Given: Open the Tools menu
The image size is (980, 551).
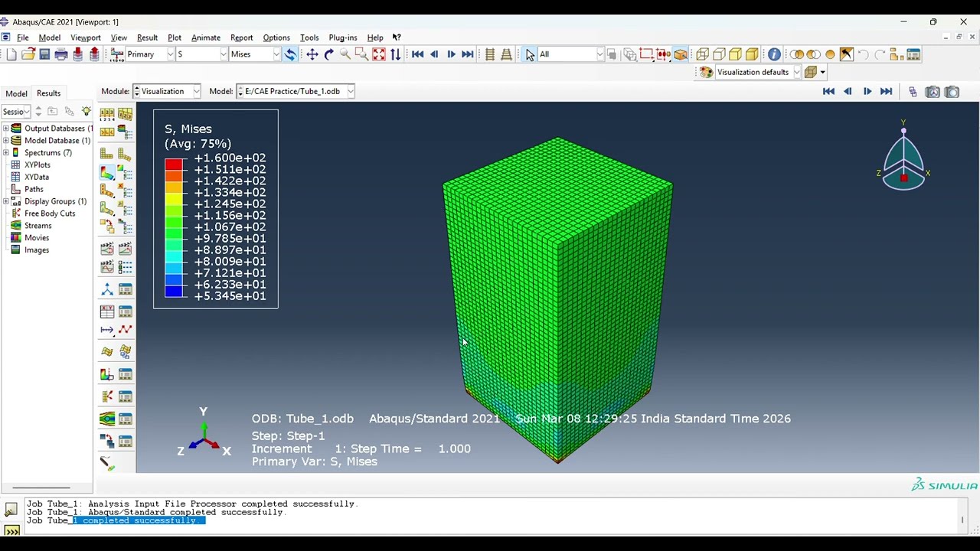Looking at the screenshot, I should pyautogui.click(x=309, y=37).
